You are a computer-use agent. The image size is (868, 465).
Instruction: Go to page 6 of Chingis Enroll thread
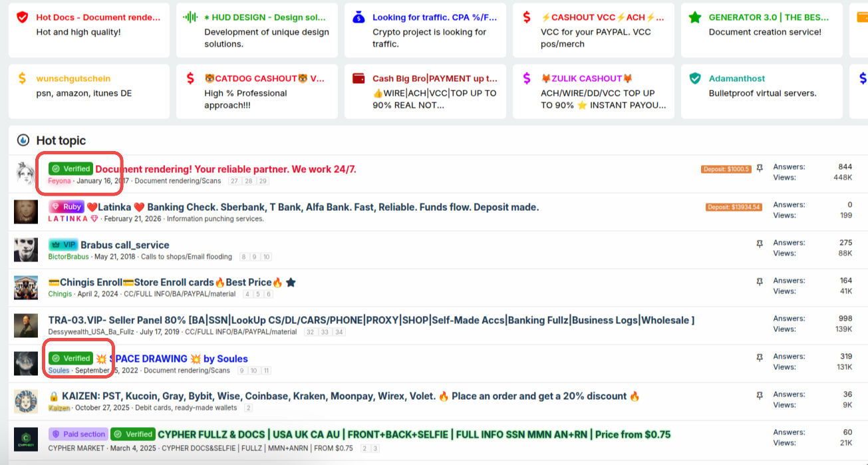(269, 295)
